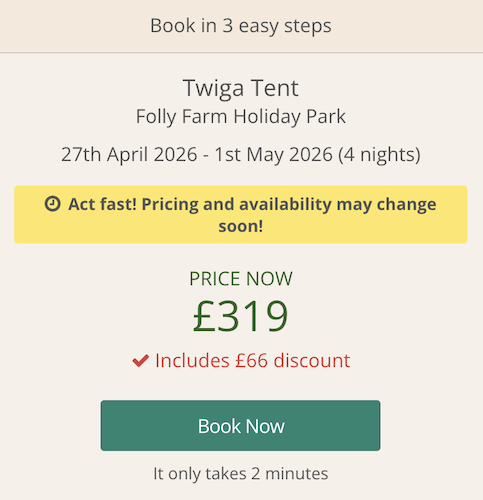Click the red checkmark discount icon
Image resolution: width=483 pixels, height=500 pixels.
[140, 361]
